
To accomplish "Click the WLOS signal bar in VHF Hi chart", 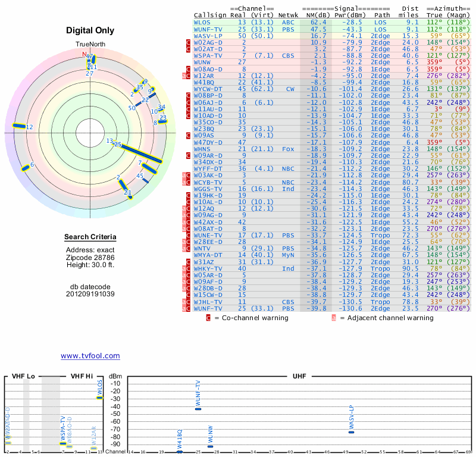I will coord(100,397).
